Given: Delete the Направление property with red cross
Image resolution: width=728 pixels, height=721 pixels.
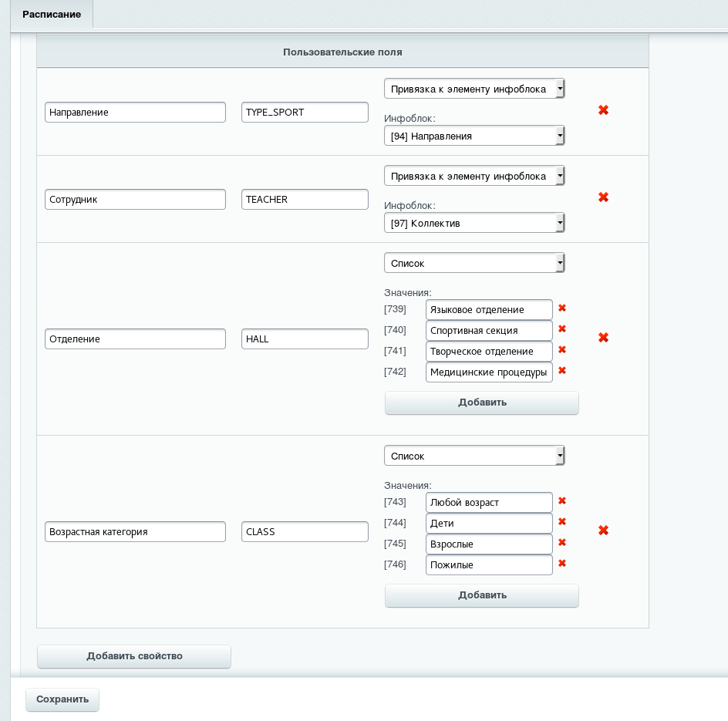Looking at the screenshot, I should pyautogui.click(x=603, y=110).
